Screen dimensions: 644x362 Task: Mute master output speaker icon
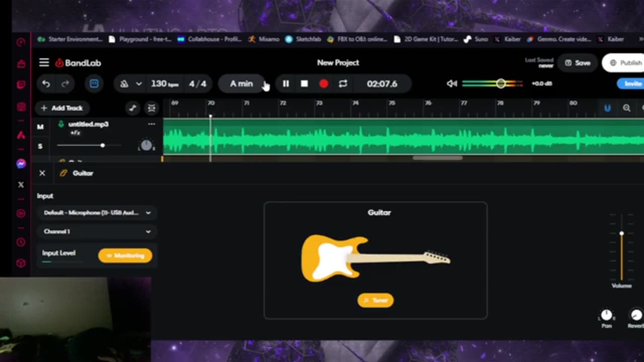tap(452, 83)
